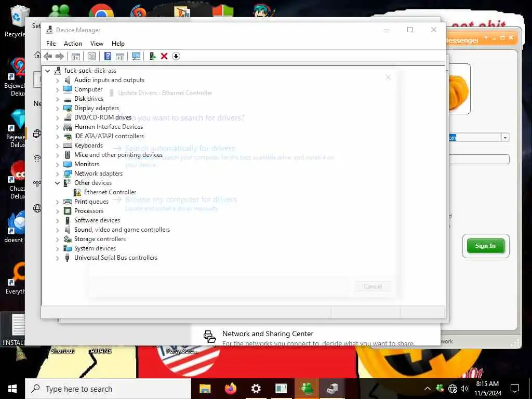
Task: Click the Home icon in Settings window
Action: pos(37,55)
